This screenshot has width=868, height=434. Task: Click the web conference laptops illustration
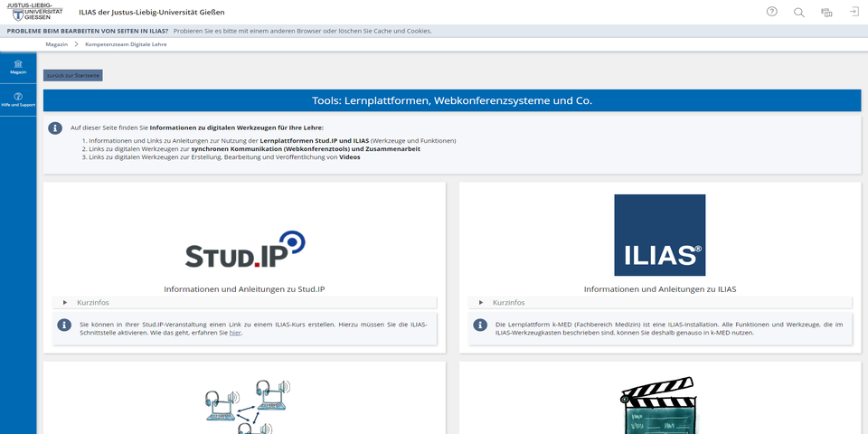pyautogui.click(x=248, y=406)
